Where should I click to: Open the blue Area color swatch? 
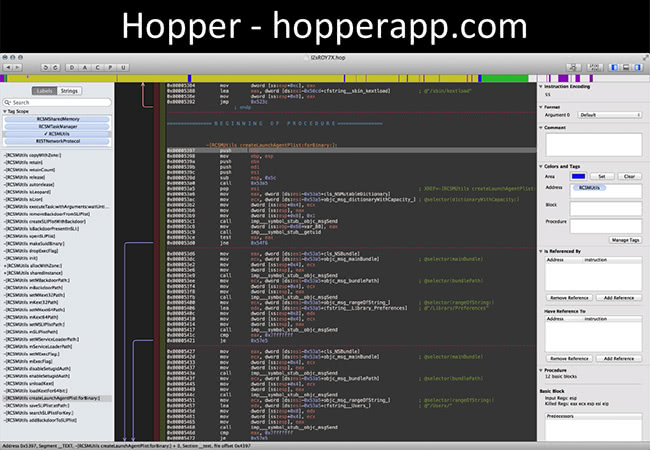[x=578, y=177]
